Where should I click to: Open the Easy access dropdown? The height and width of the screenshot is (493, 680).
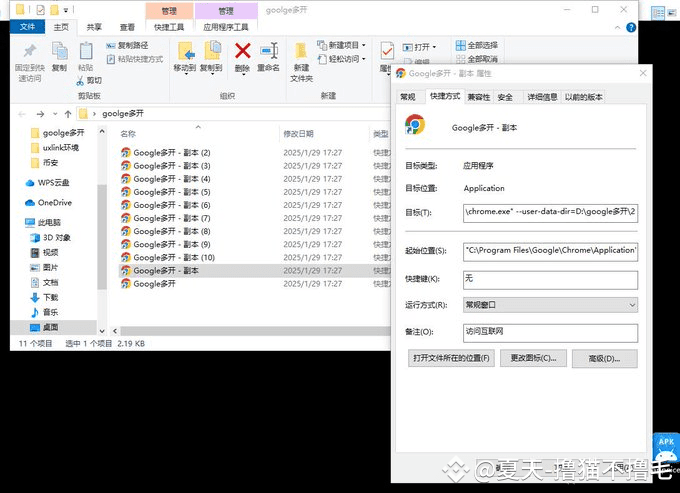pos(341,59)
